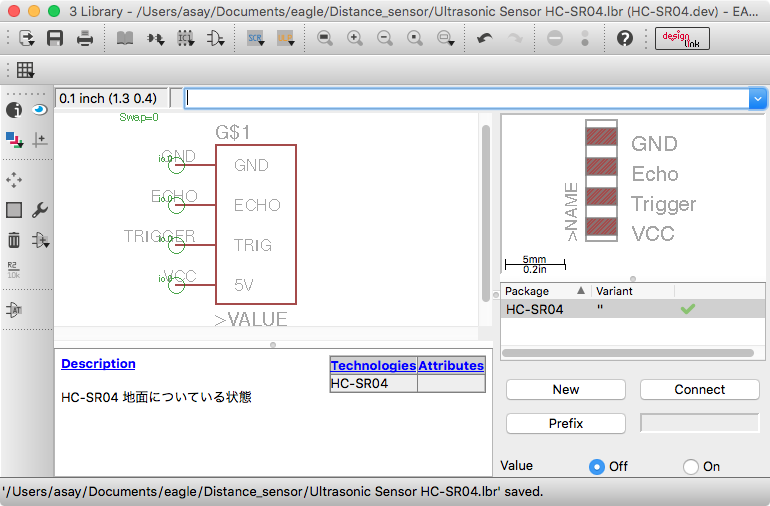Click the TRIGGER pin circle on the symbol
The height and width of the screenshot is (506, 770).
(x=176, y=245)
